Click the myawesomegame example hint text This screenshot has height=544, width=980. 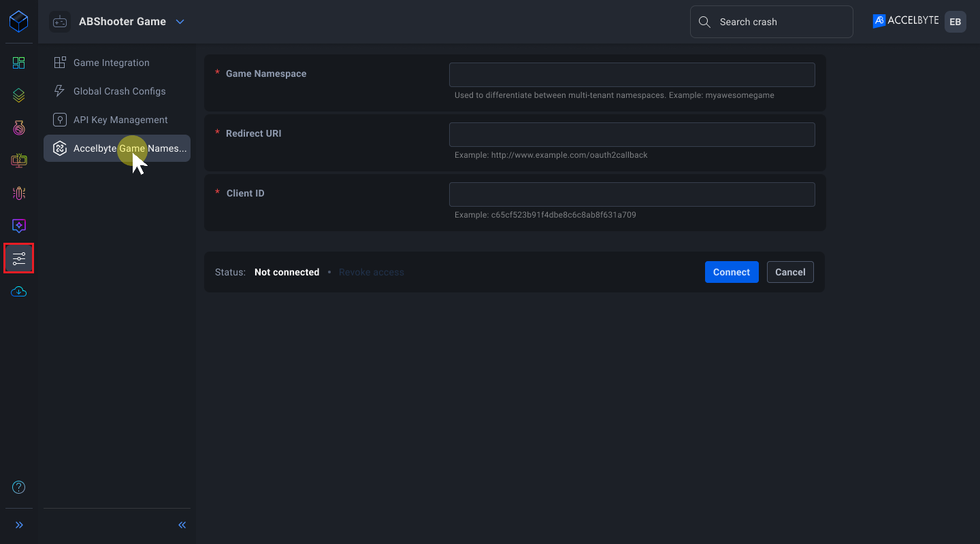click(x=615, y=95)
